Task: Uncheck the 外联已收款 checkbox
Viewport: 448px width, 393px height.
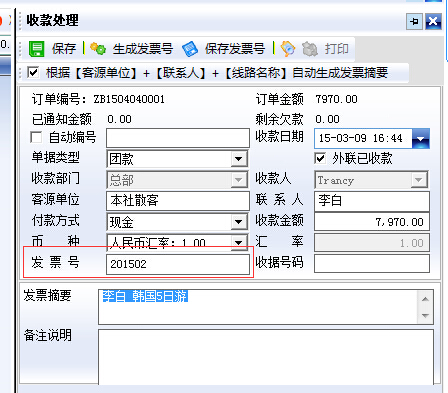Action: click(x=320, y=158)
